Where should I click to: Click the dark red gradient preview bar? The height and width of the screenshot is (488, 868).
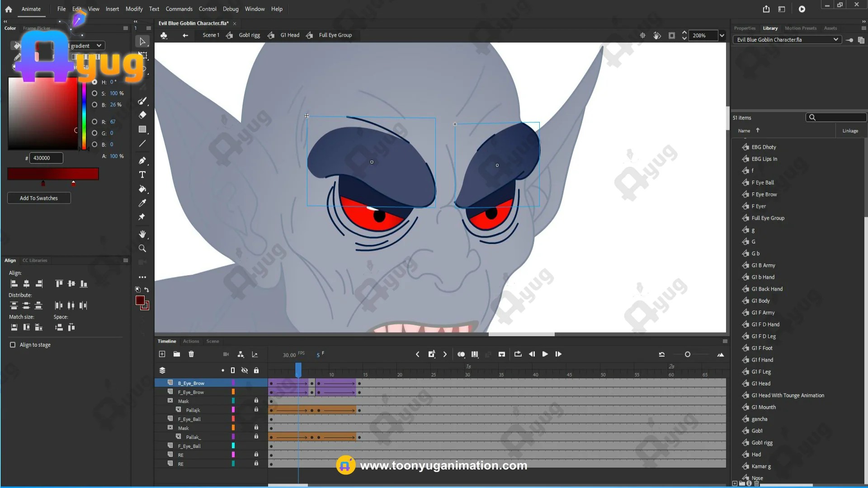coord(53,174)
